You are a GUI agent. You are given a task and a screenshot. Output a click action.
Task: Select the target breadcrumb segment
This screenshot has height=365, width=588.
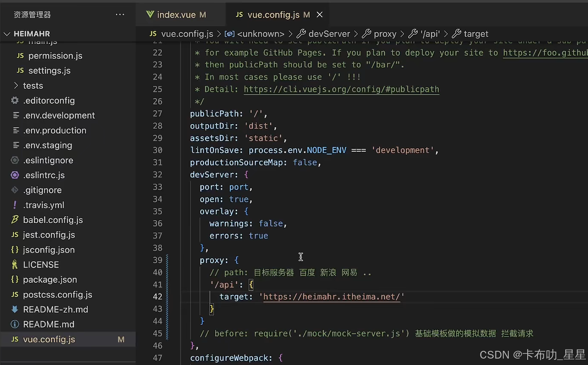point(476,34)
